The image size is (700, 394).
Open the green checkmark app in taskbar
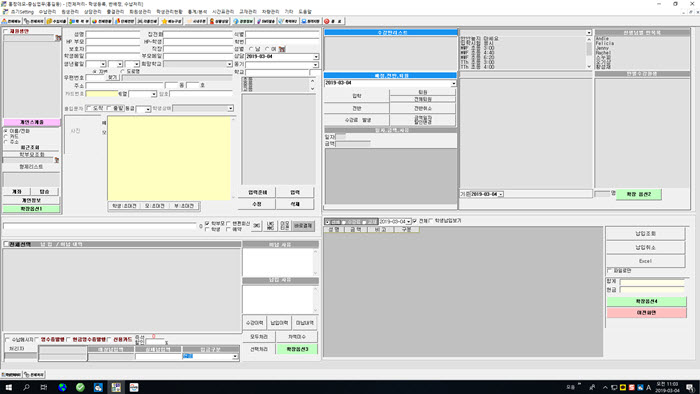click(80, 387)
